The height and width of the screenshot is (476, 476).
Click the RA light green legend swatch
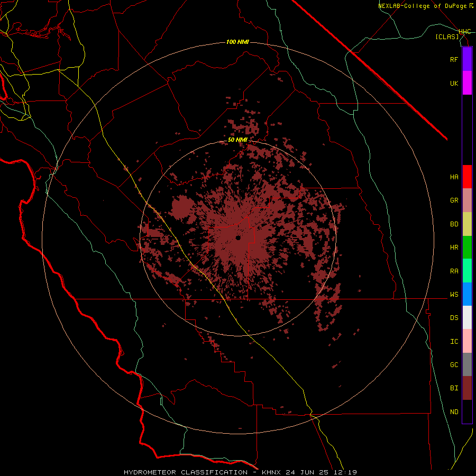click(x=467, y=271)
